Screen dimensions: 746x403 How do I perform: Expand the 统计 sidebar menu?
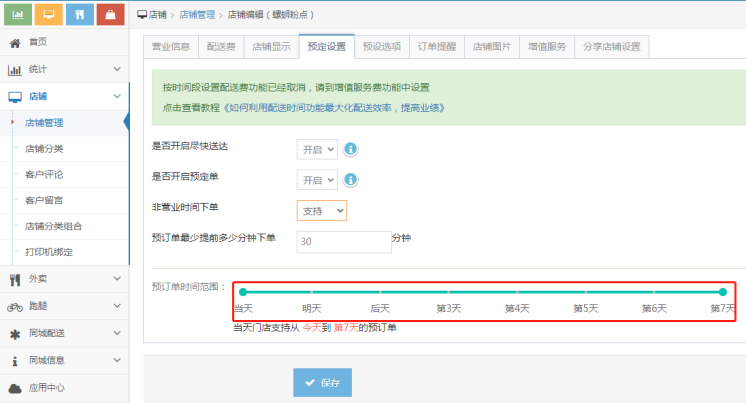point(64,69)
